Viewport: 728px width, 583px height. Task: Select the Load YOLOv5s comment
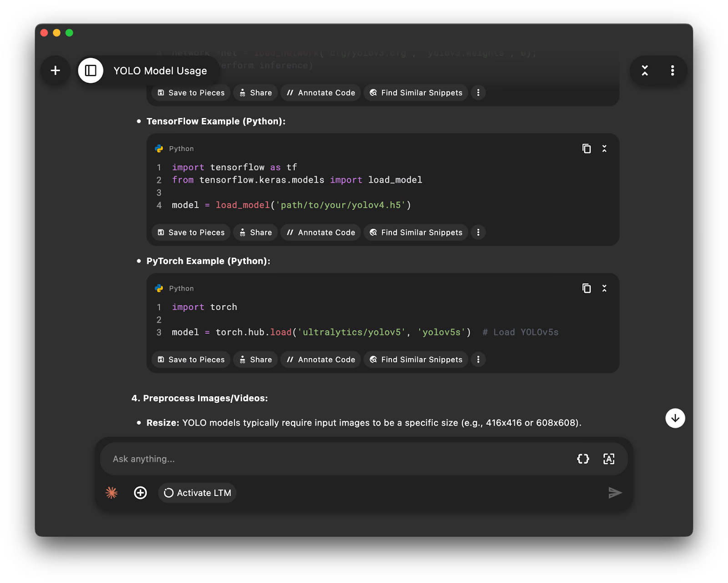[x=521, y=332]
